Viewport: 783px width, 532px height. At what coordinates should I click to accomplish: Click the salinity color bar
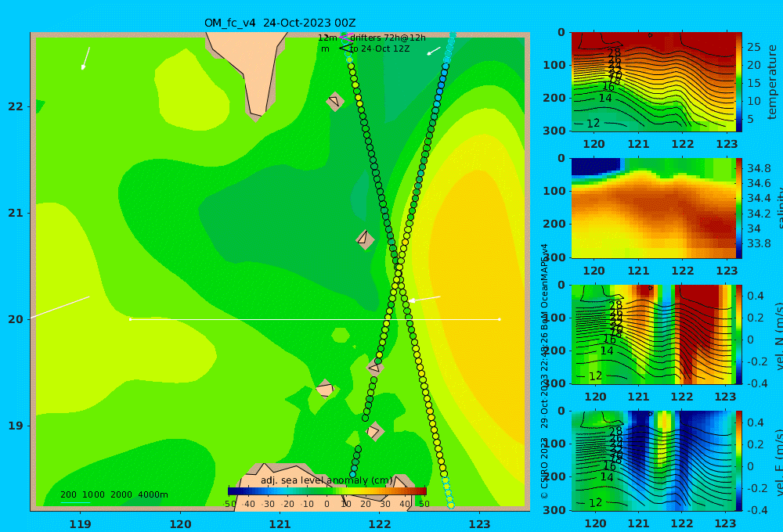coord(739,208)
